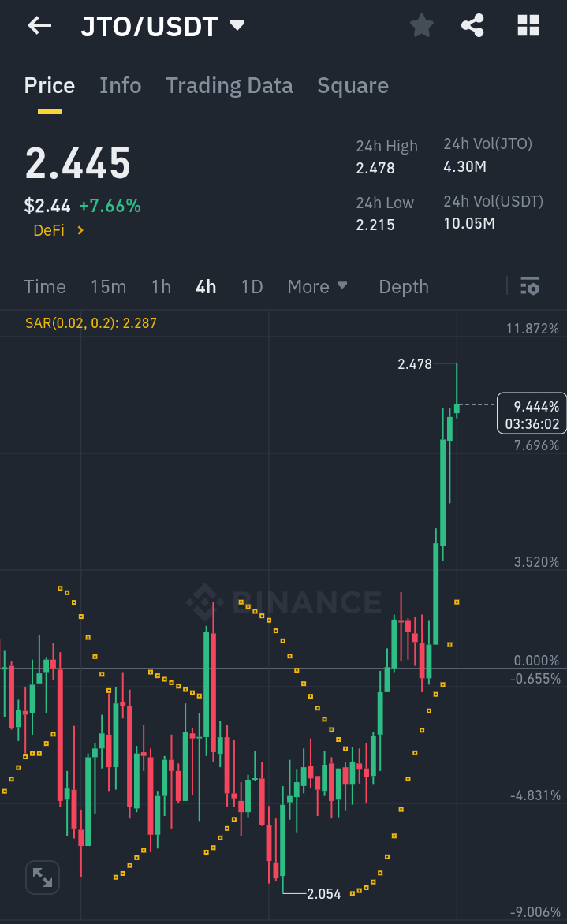Select the Info tab
567x924 pixels.
[120, 85]
